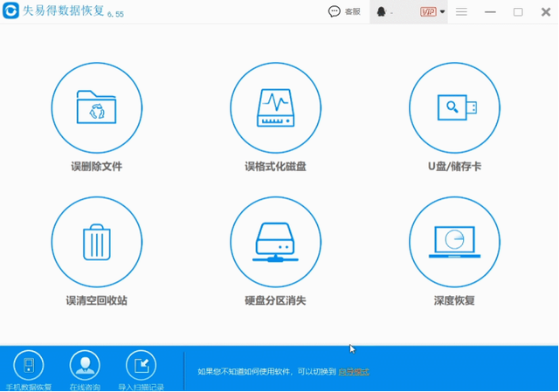Click the 硬盘分区消失 label text
Viewport: 559px width, 392px height.
click(276, 300)
